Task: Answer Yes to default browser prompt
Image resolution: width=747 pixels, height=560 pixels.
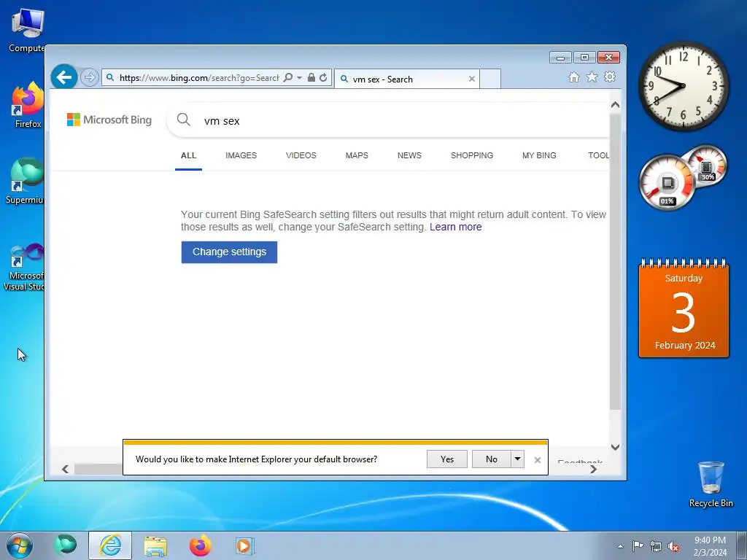Action: pos(447,459)
